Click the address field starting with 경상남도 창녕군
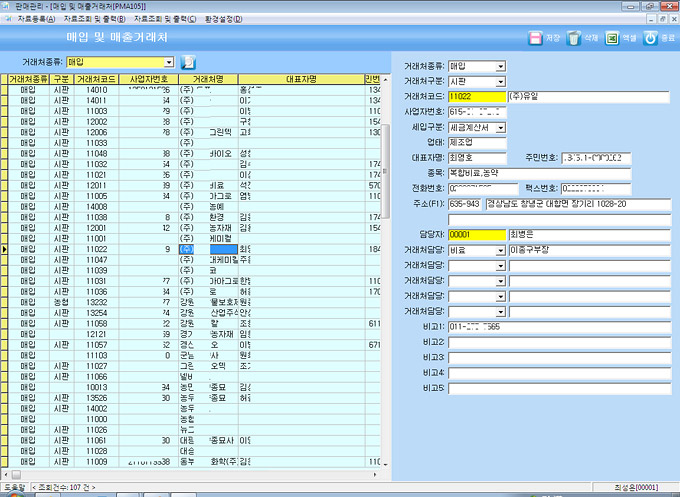The image size is (680, 497). 578,204
